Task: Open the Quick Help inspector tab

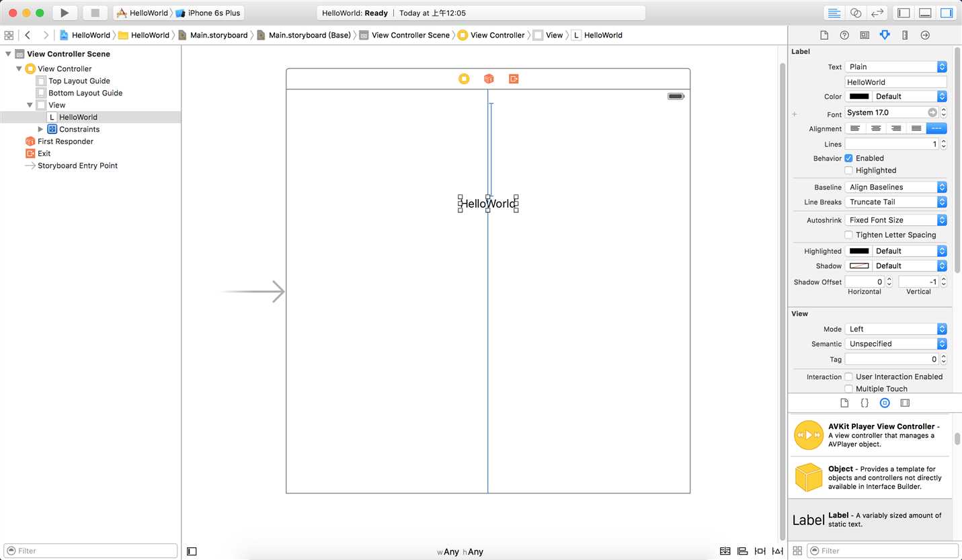Action: click(844, 35)
